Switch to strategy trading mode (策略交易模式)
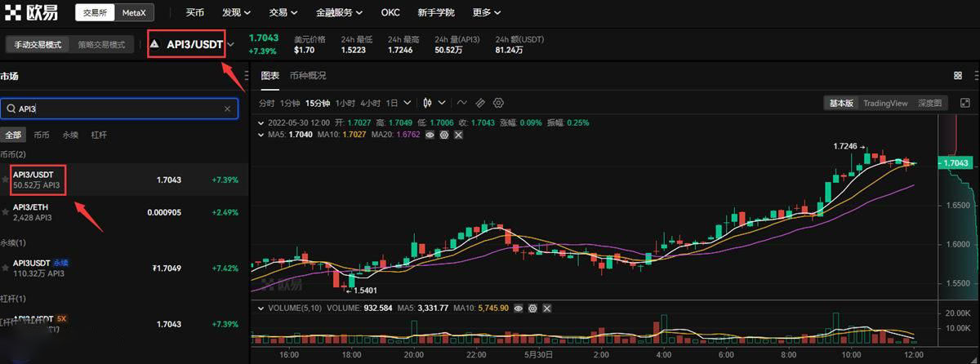 click(x=101, y=45)
